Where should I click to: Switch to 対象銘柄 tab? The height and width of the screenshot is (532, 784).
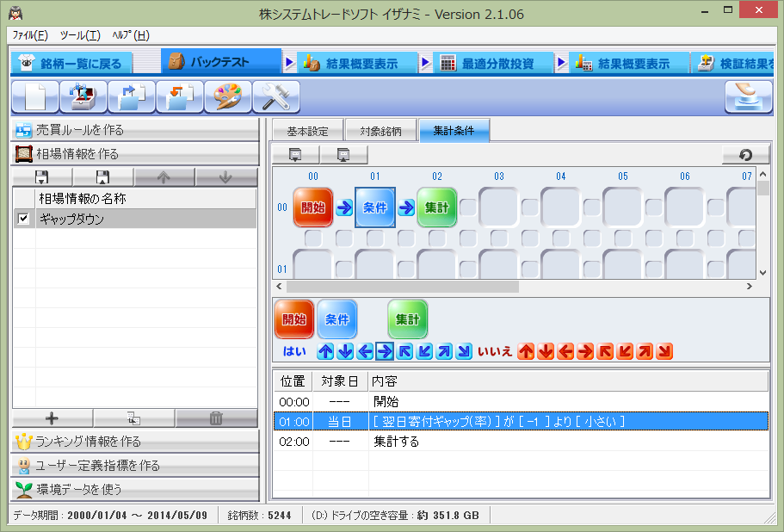pyautogui.click(x=381, y=131)
